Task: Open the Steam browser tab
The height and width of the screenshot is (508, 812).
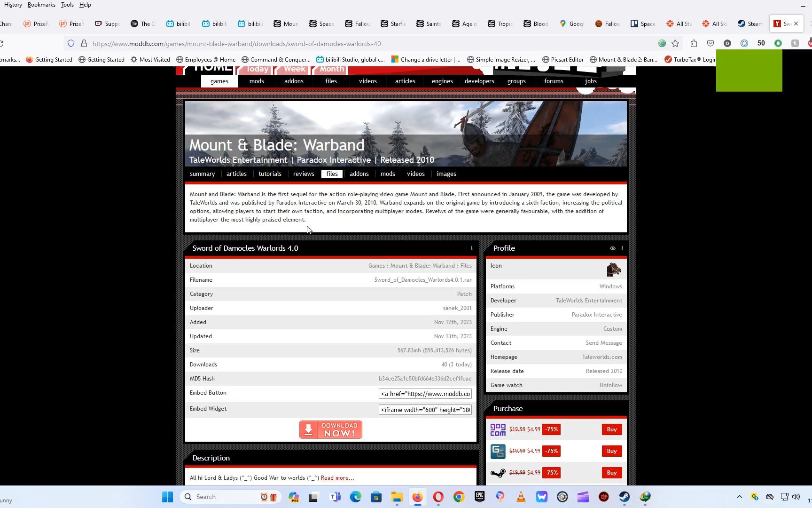Action: pos(750,24)
